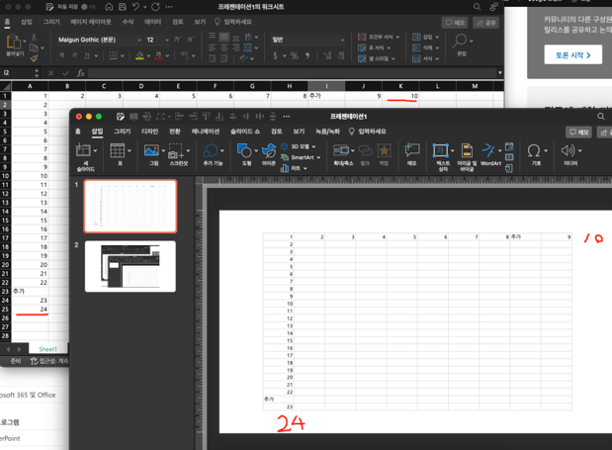Click the Icons bird icon in PowerPoint
The image size is (612, 450).
269,150
